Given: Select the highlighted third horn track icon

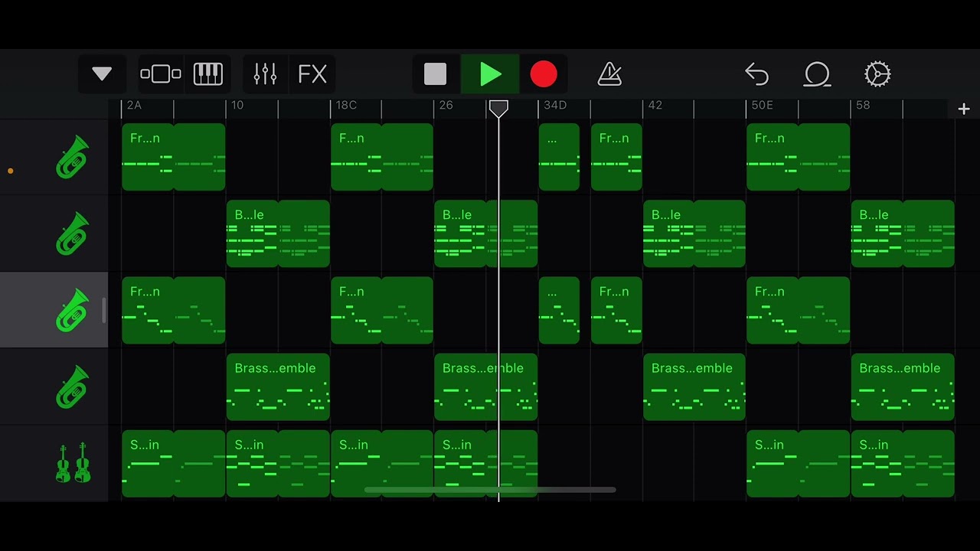Looking at the screenshot, I should coord(73,310).
